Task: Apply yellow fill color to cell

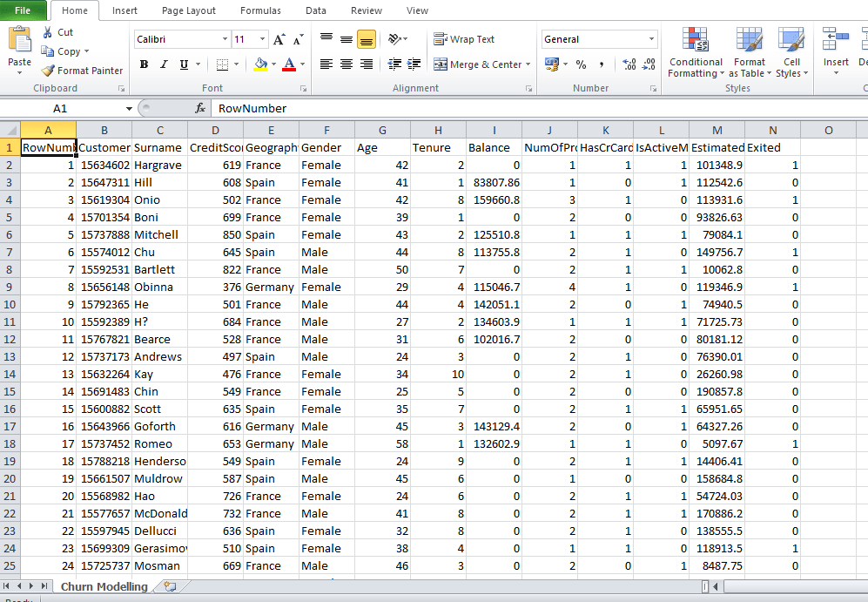Action: click(x=260, y=64)
